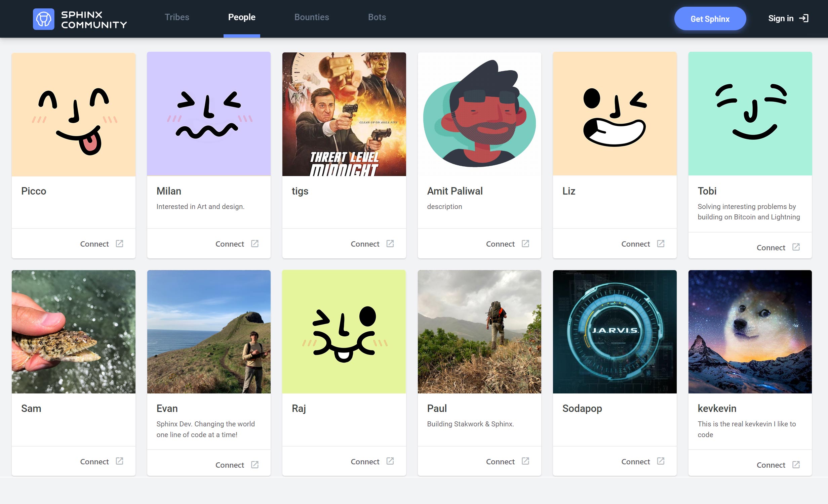Connect with tigs

point(365,244)
